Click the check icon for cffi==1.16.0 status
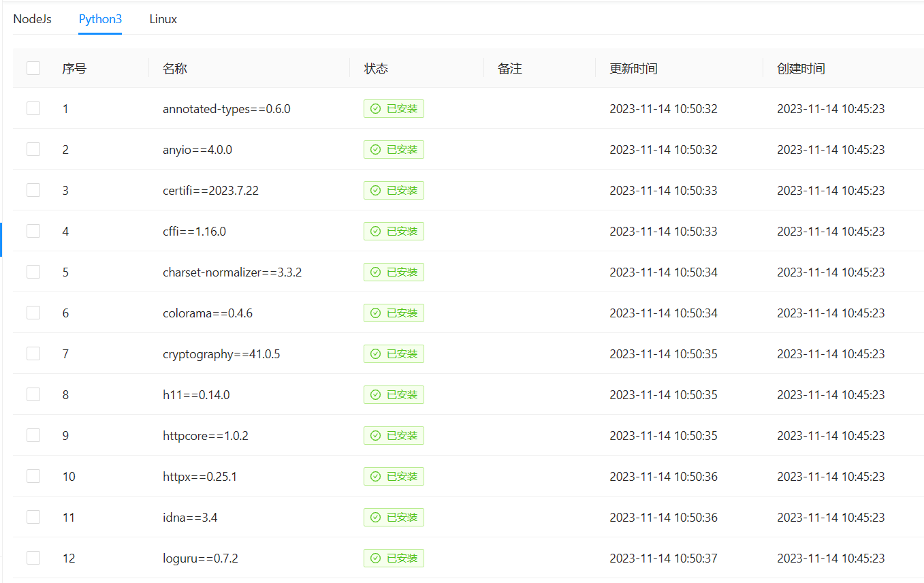This screenshot has width=924, height=583. pyautogui.click(x=376, y=231)
